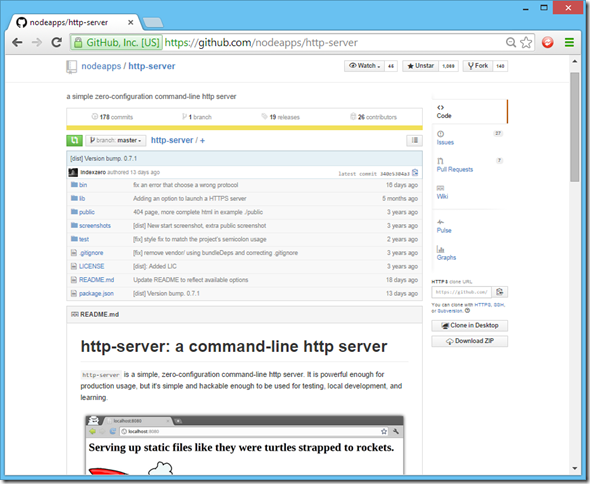Open the Code section in sidebar
590x484 pixels.
click(470, 112)
